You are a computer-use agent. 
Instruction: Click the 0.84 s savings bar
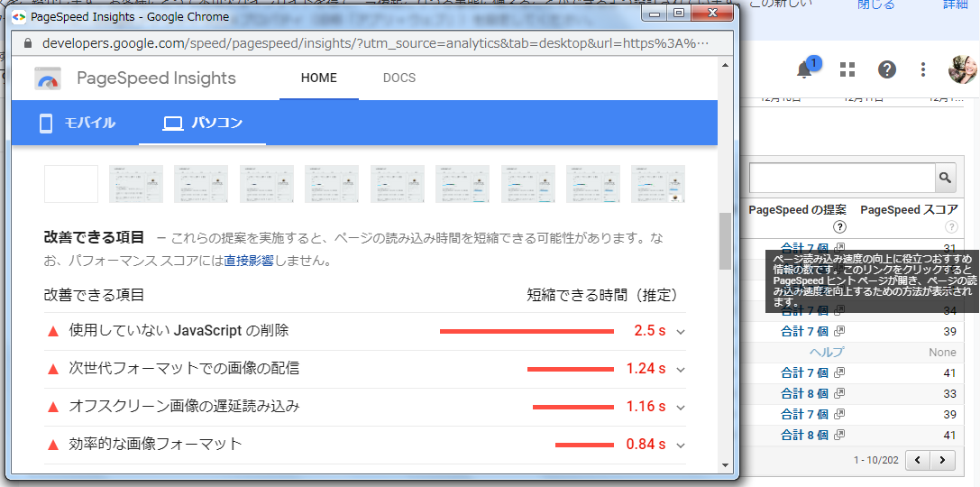[x=584, y=446]
